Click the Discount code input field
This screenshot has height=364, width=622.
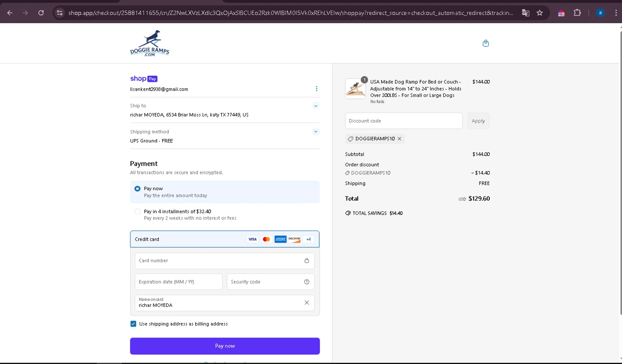tap(403, 121)
